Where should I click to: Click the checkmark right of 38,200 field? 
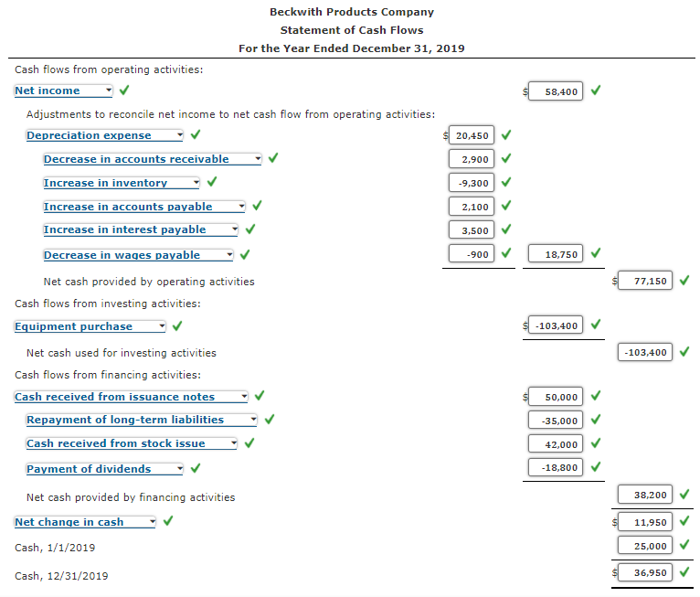click(684, 494)
